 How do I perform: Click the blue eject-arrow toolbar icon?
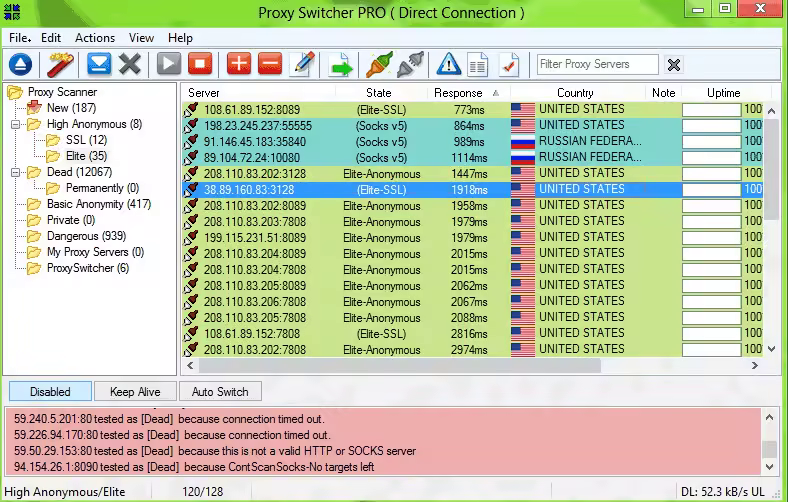point(21,65)
